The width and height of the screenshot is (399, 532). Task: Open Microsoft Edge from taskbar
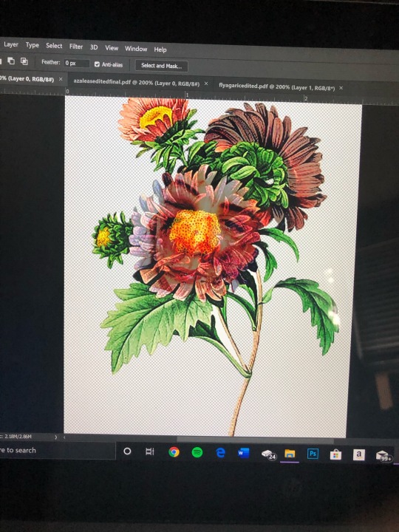(220, 453)
